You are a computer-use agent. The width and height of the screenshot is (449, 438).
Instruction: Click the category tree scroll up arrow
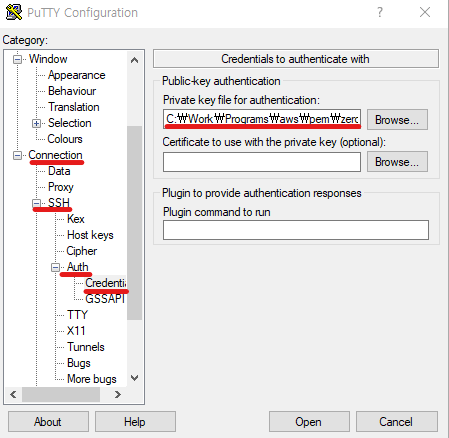pos(135,60)
